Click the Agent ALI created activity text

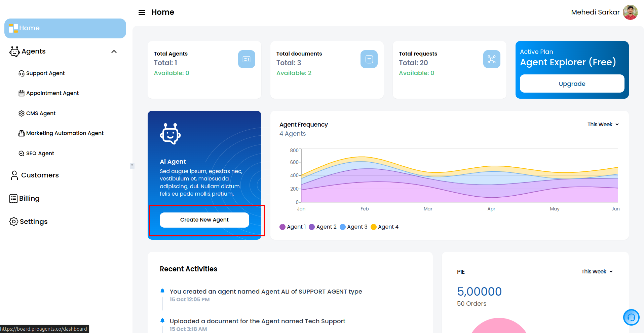266,292
